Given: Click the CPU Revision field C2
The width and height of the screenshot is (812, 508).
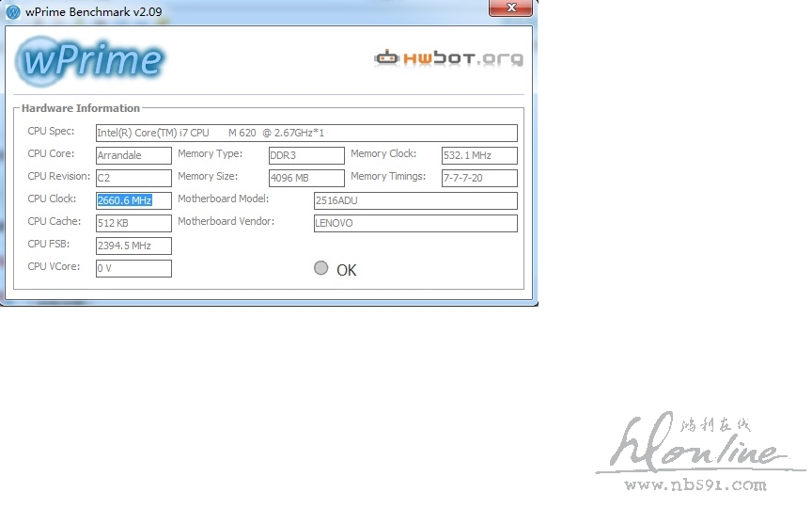Looking at the screenshot, I should (x=133, y=178).
